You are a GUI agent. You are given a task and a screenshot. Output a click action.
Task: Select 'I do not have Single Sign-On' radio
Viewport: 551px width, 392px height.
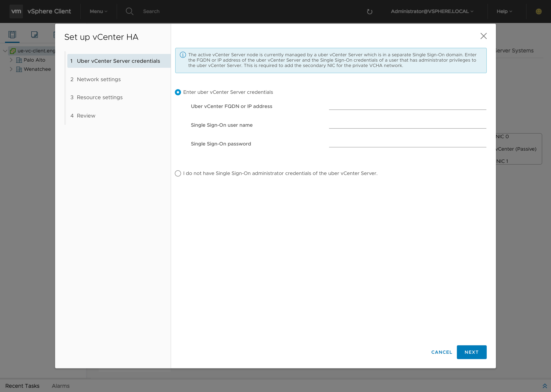click(x=178, y=173)
